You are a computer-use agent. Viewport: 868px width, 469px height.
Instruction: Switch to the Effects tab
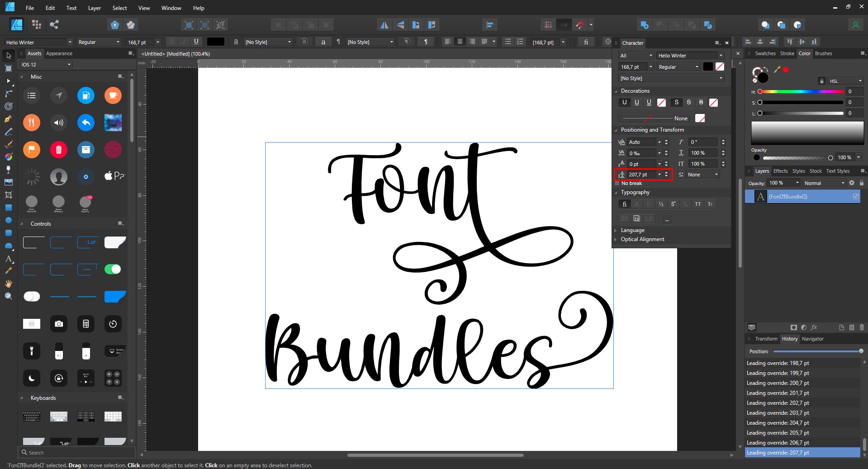780,171
